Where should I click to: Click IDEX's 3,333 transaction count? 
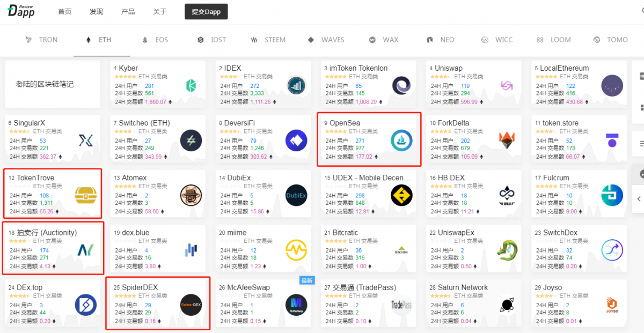(257, 93)
